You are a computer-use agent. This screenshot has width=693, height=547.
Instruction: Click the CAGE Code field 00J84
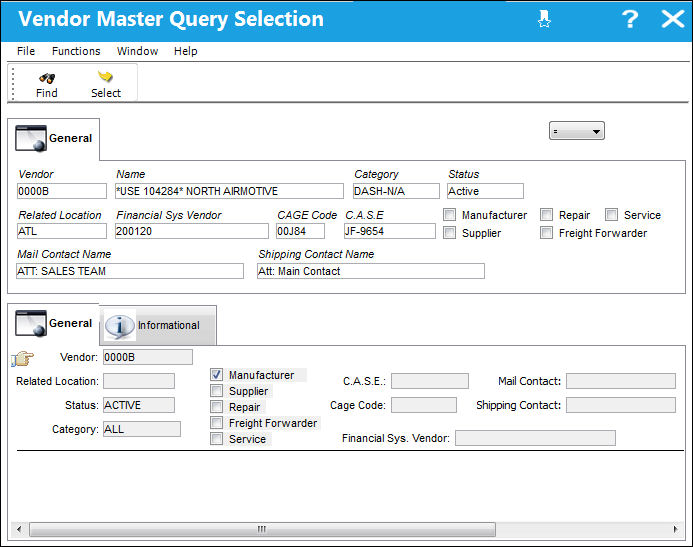[x=300, y=231]
